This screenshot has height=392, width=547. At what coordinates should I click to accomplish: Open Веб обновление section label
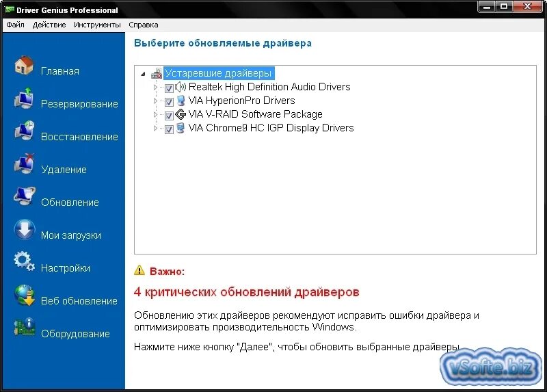click(x=79, y=301)
